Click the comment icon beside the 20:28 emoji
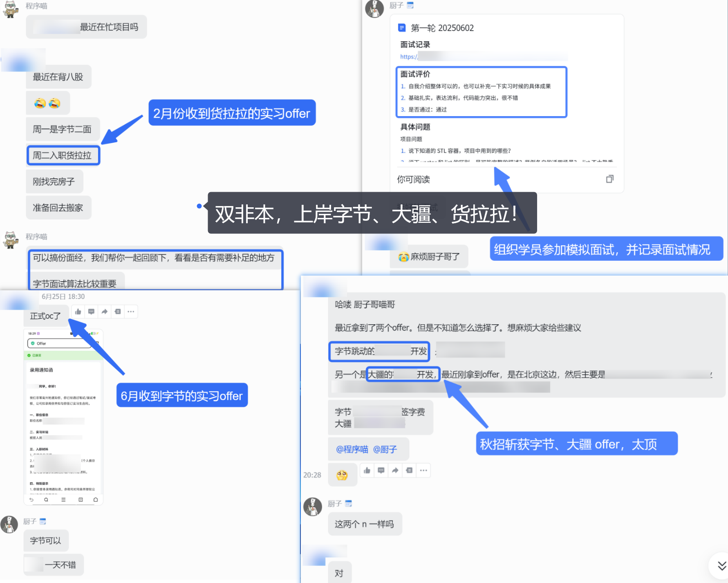This screenshot has width=728, height=583. click(381, 470)
